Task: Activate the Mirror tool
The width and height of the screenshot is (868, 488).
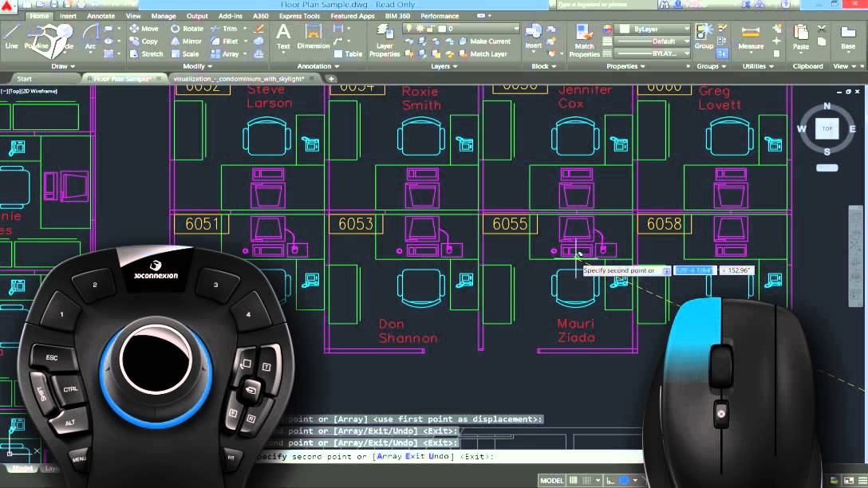Action: (x=187, y=41)
